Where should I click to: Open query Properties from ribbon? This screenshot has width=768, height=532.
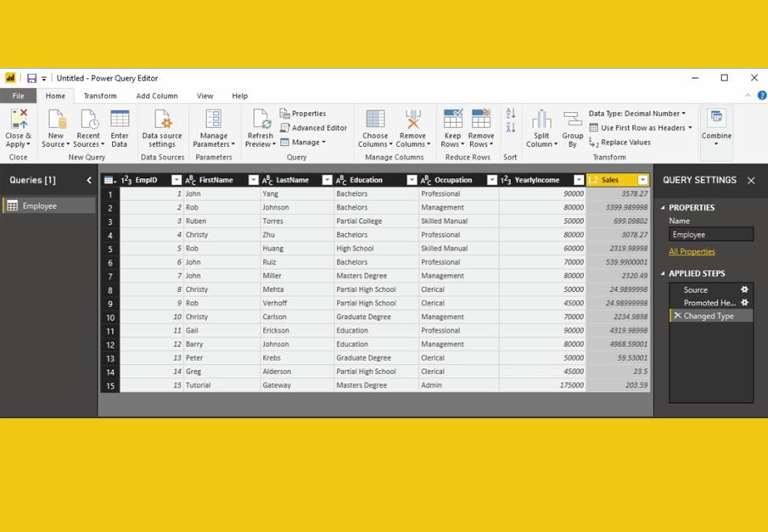pyautogui.click(x=303, y=114)
